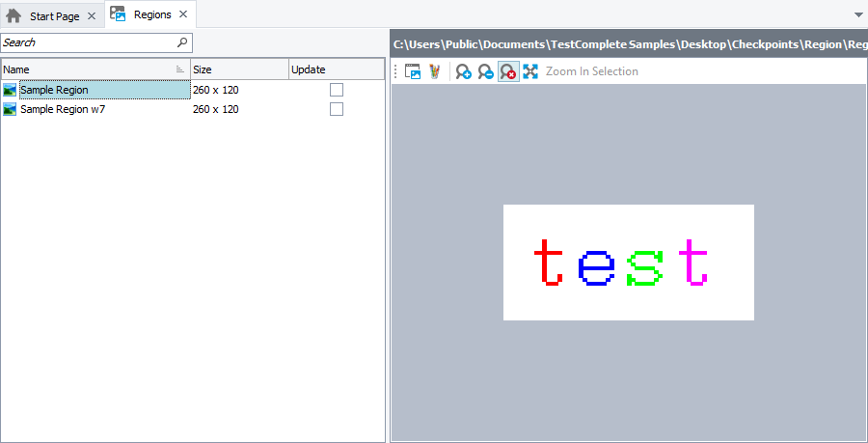Check Update box for Sample Region w7

click(x=337, y=109)
